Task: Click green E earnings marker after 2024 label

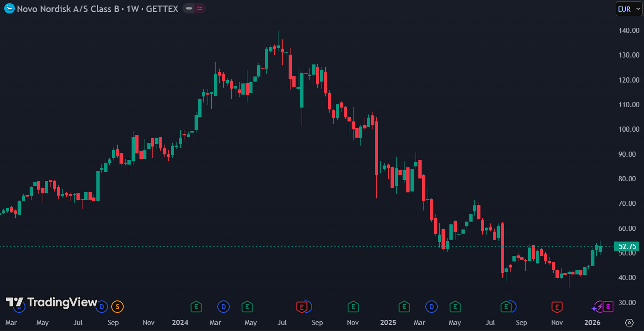Action: point(196,306)
